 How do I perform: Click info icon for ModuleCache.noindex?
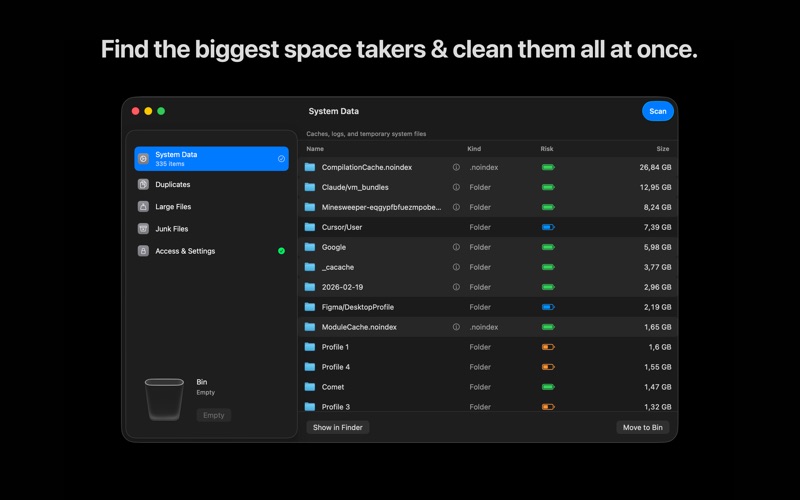(456, 327)
